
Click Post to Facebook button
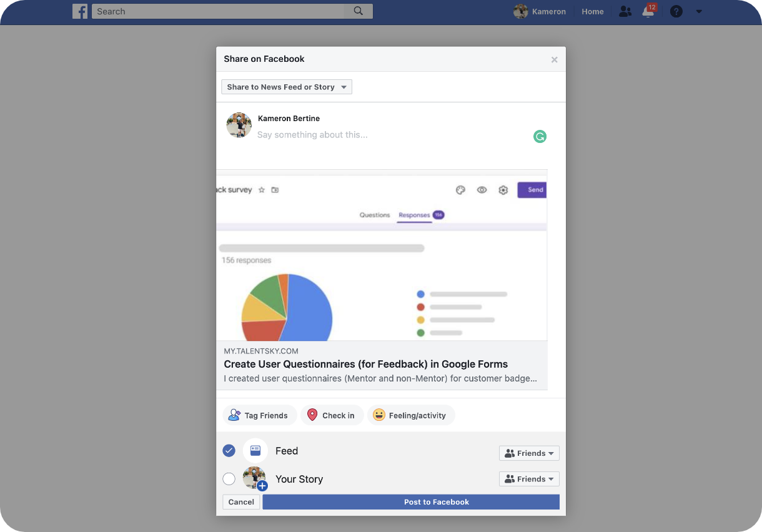[x=411, y=502]
